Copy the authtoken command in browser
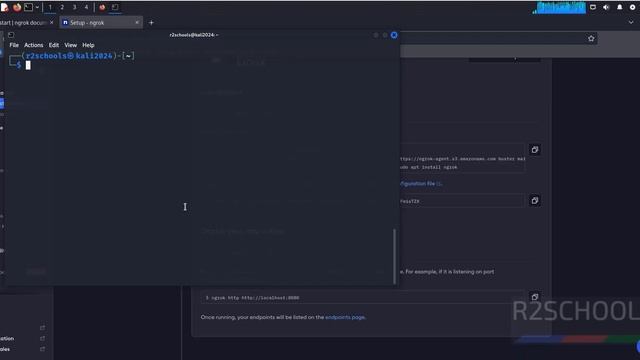 (535, 200)
